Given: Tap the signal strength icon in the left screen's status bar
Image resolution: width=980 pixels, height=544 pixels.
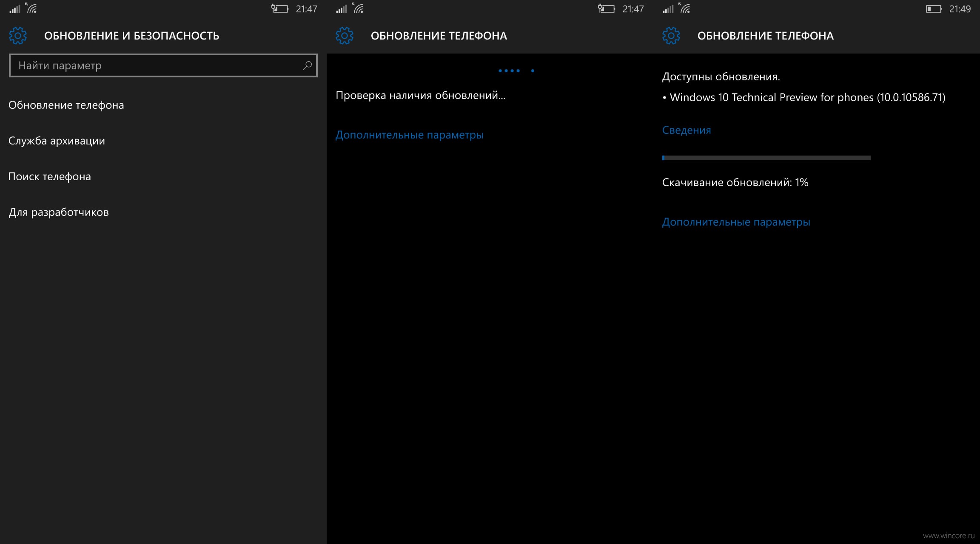Looking at the screenshot, I should tap(15, 9).
